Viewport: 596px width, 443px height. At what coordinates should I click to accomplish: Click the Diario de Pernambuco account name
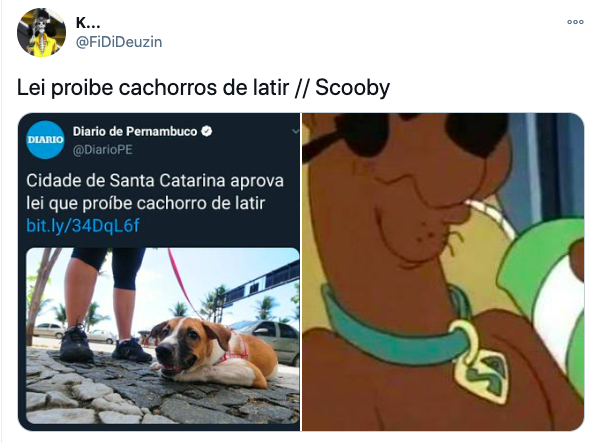click(135, 132)
